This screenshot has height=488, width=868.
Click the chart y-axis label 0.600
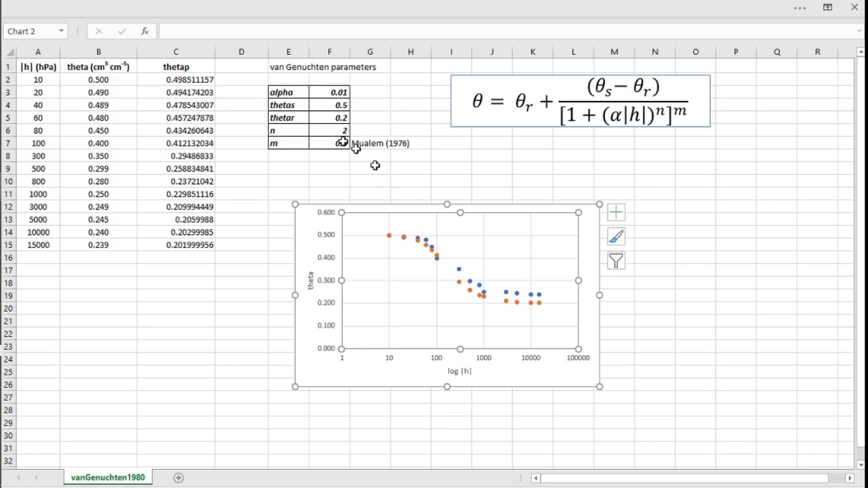click(326, 212)
